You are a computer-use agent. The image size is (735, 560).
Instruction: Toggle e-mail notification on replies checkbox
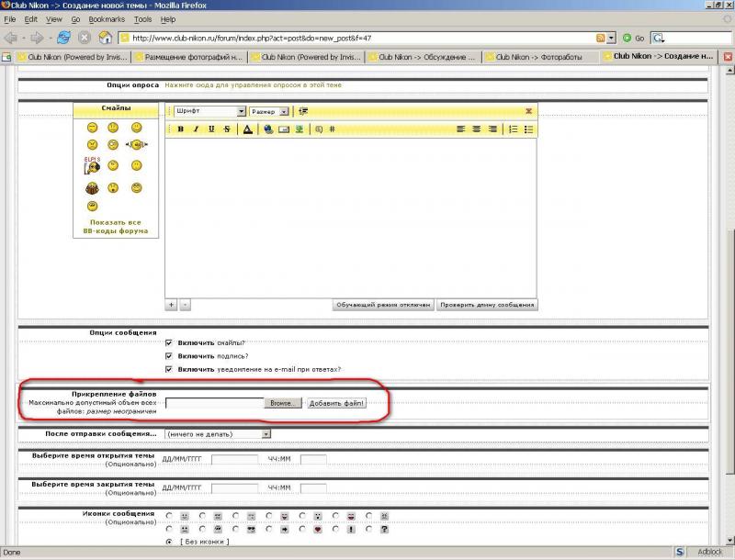(169, 369)
